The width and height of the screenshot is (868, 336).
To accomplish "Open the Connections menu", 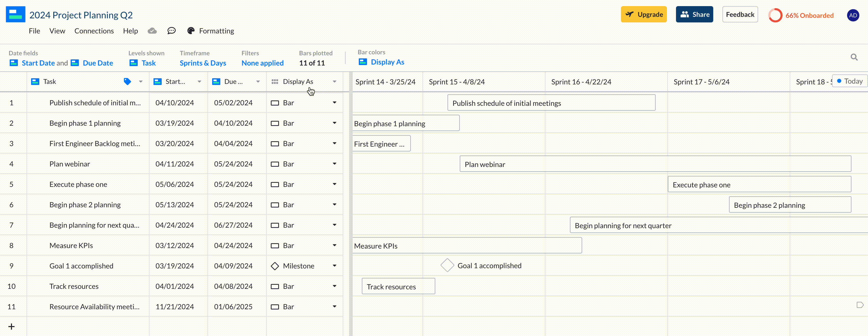I will click(94, 31).
